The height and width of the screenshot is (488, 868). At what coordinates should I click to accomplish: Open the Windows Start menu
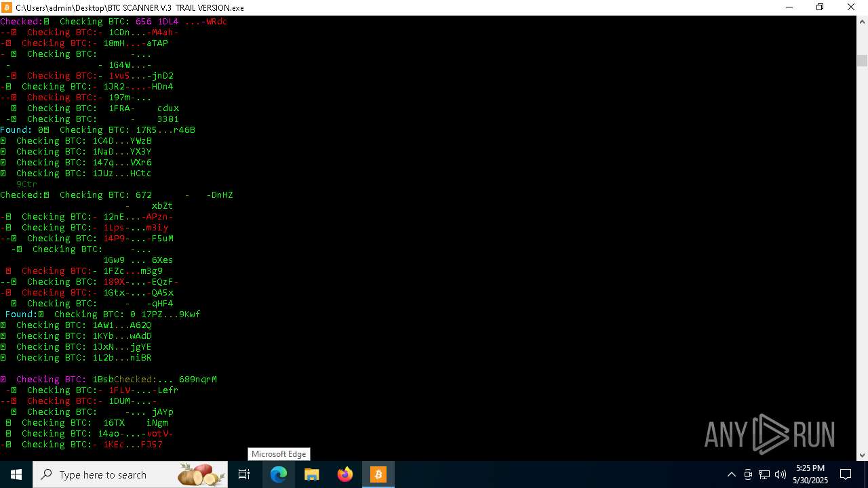pos(16,474)
